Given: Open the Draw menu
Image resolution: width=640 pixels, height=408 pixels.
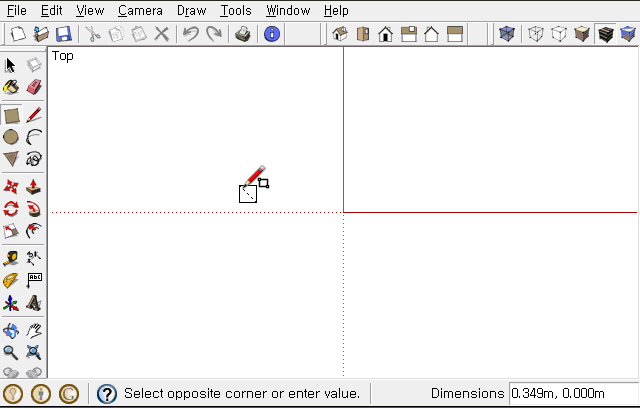Looking at the screenshot, I should pos(191,10).
